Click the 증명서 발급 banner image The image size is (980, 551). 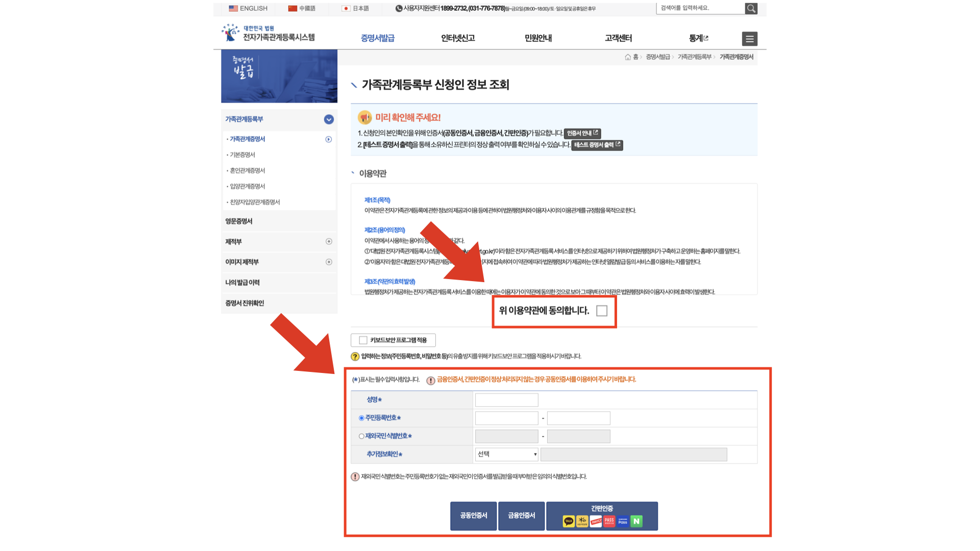[279, 76]
